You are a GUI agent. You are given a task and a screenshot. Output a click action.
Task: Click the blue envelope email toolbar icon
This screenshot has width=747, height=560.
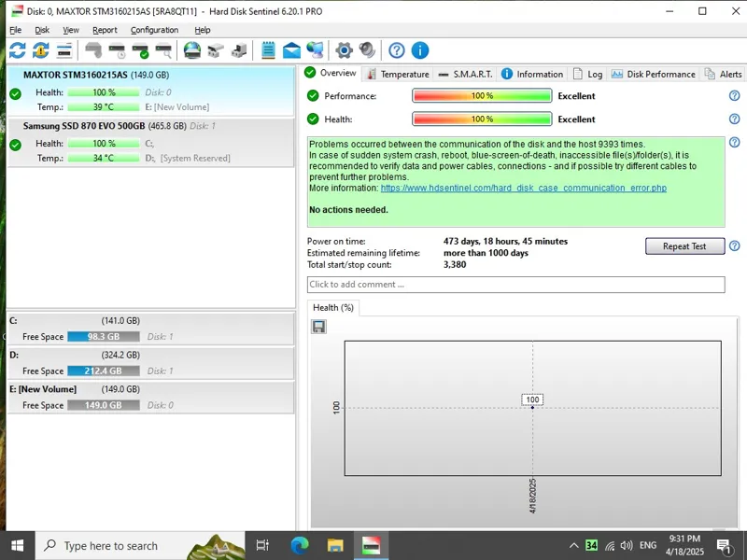291,50
